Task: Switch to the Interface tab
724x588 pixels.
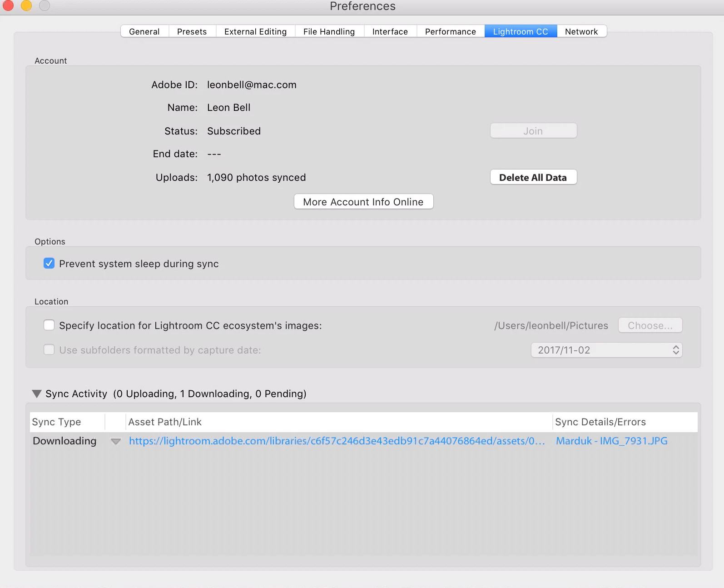Action: pyautogui.click(x=390, y=31)
